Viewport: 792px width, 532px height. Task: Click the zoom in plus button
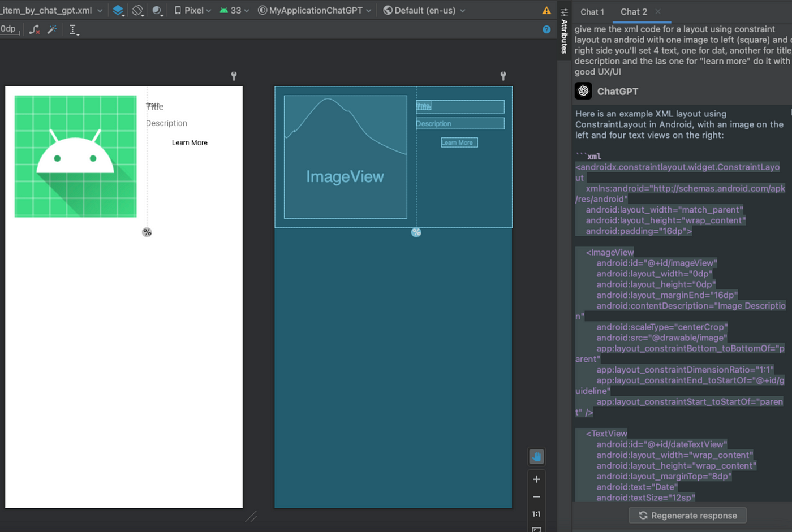click(x=536, y=479)
